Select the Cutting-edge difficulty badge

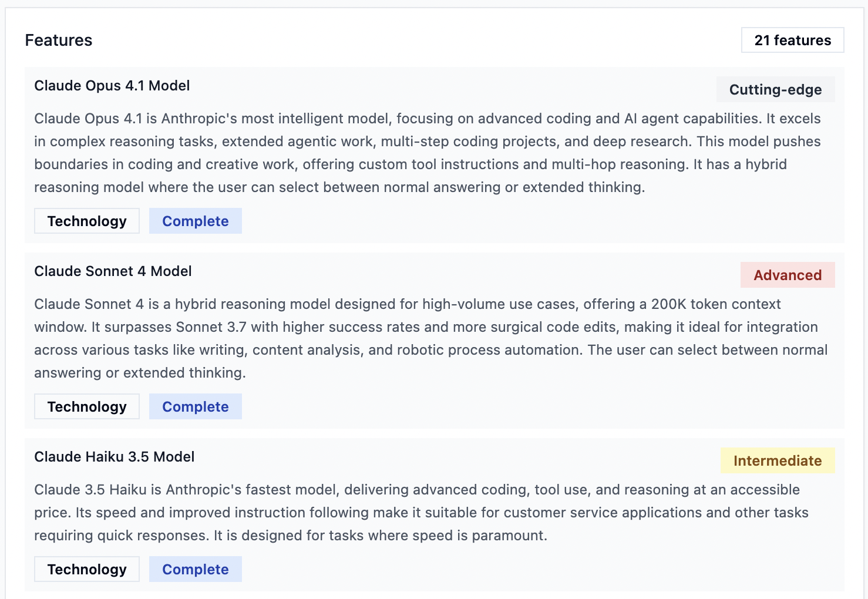(775, 89)
